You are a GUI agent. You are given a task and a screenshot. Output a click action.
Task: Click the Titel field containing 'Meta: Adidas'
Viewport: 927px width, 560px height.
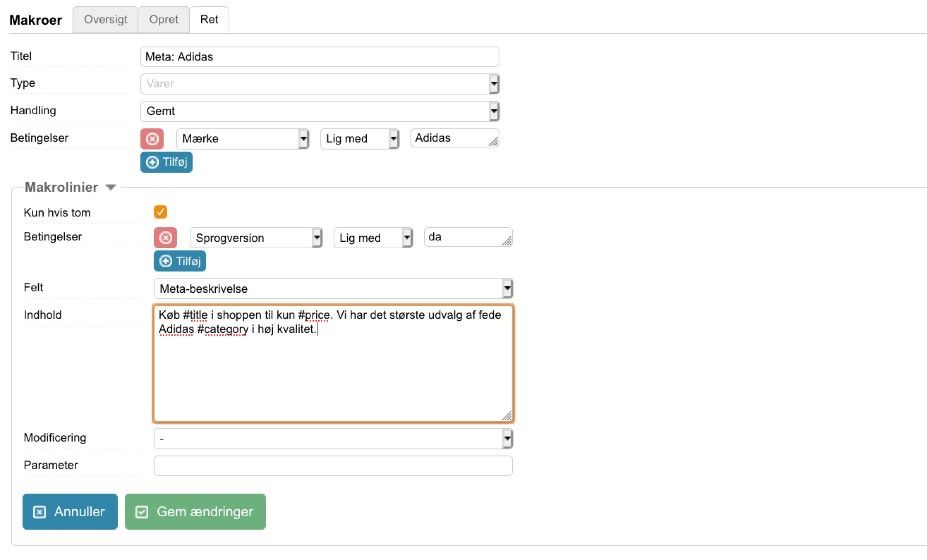320,57
